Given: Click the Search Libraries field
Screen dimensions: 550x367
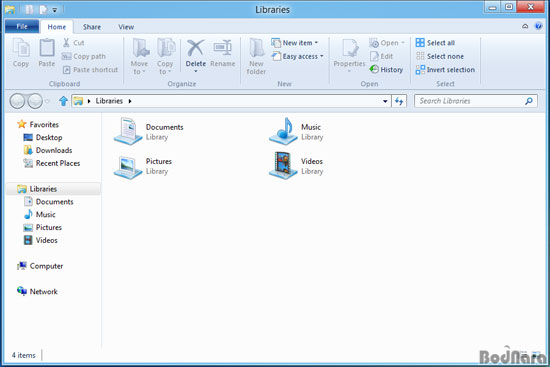Looking at the screenshot, I should pos(476,101).
